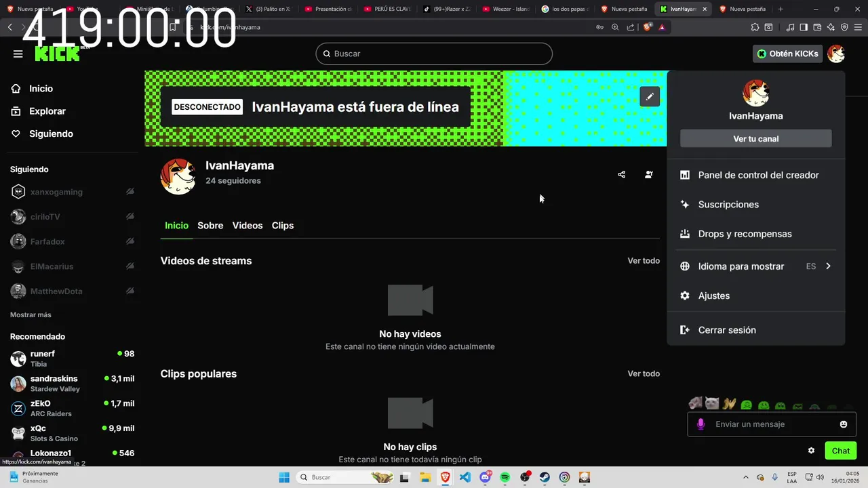Click the Ver tu canal button

click(755, 138)
